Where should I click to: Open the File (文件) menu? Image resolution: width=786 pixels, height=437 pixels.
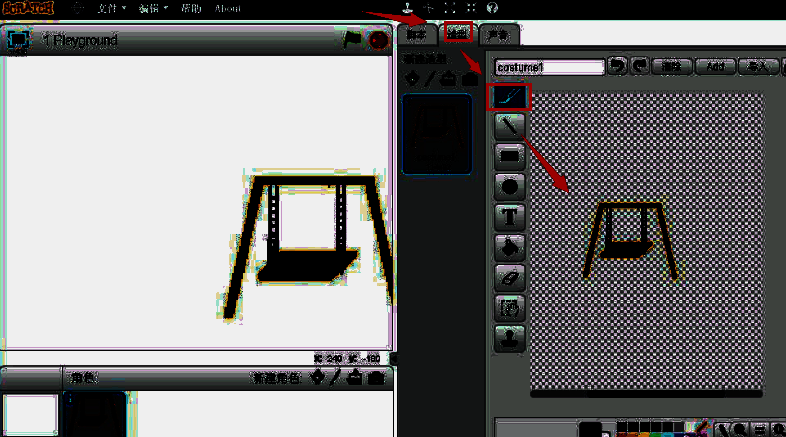[112, 8]
